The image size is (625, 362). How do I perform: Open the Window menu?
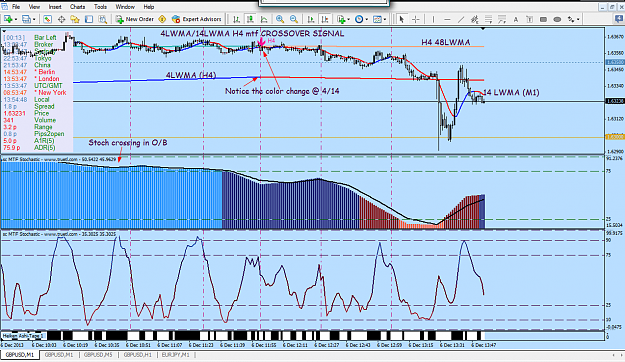pyautogui.click(x=125, y=7)
